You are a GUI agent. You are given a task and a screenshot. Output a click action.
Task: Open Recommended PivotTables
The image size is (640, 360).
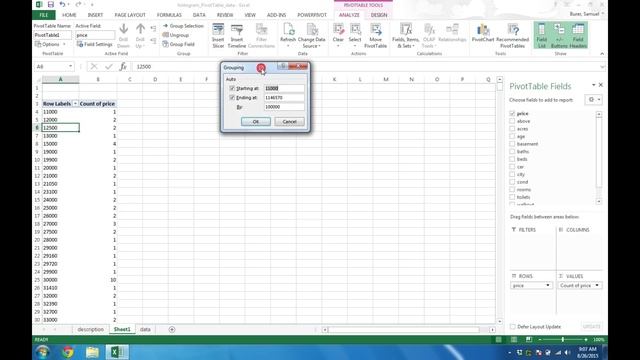click(x=513, y=36)
